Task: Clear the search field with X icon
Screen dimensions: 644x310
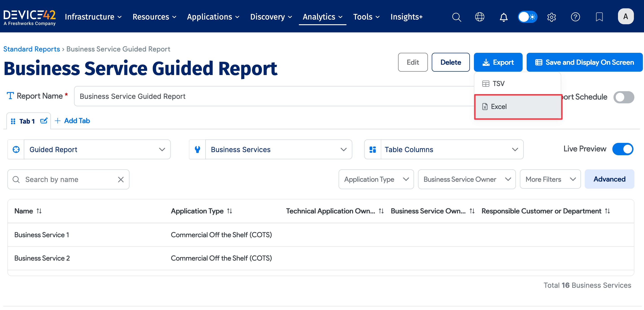Action: (121, 179)
